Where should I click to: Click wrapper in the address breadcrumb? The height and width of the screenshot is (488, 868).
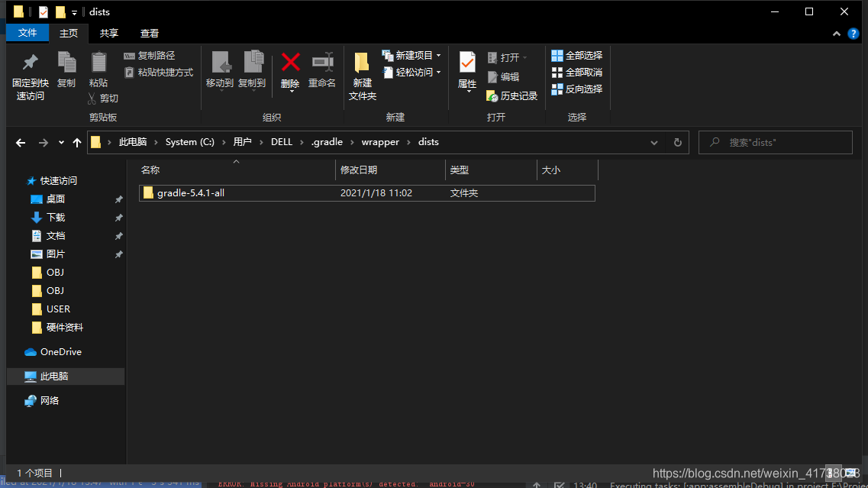380,142
